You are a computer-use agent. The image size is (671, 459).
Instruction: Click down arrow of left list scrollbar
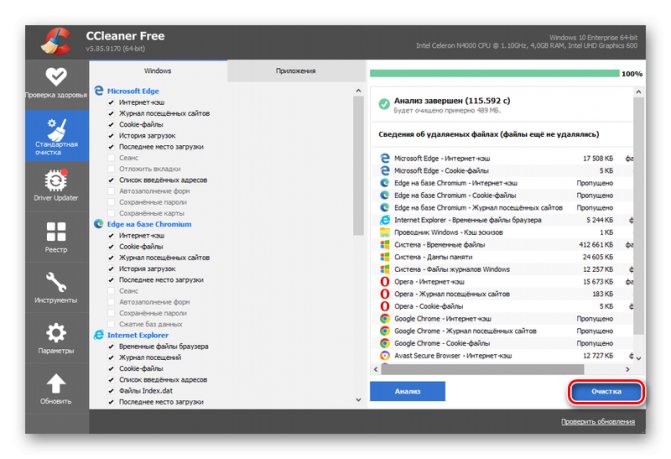(x=359, y=400)
